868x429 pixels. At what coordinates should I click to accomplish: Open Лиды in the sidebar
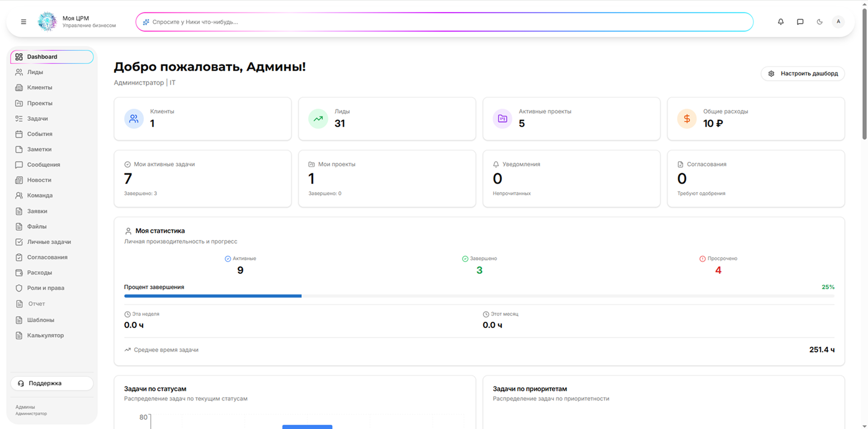point(35,72)
